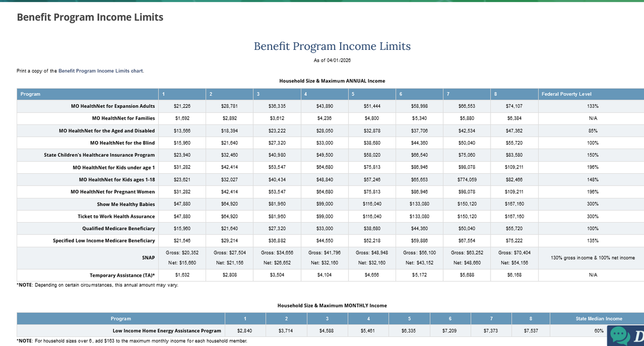
Task: Click the $2,840 monthly energy assistance value
Action: click(245, 331)
